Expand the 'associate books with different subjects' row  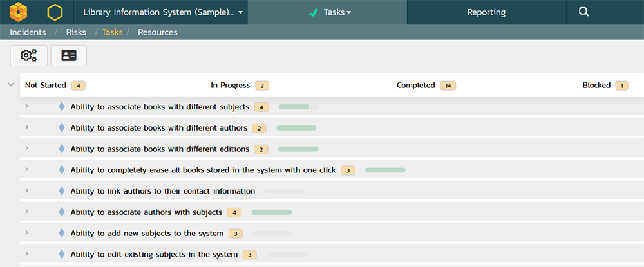(26, 106)
